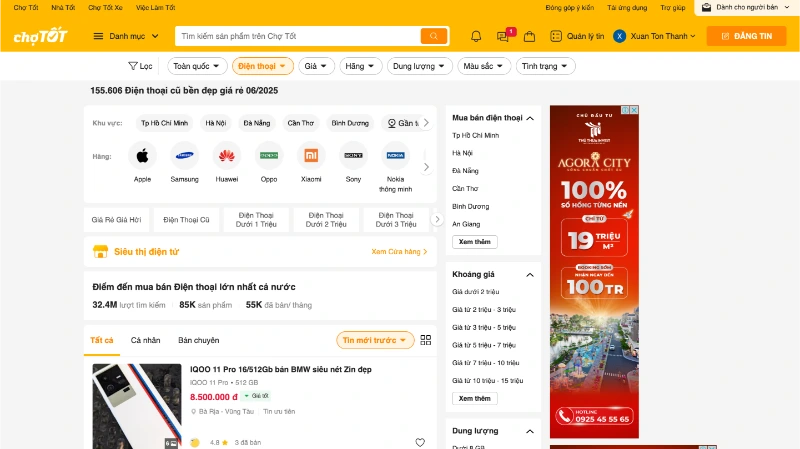This screenshot has height=449, width=800.
Task: Open the Toàn quốc location dropdown
Action: 197,66
